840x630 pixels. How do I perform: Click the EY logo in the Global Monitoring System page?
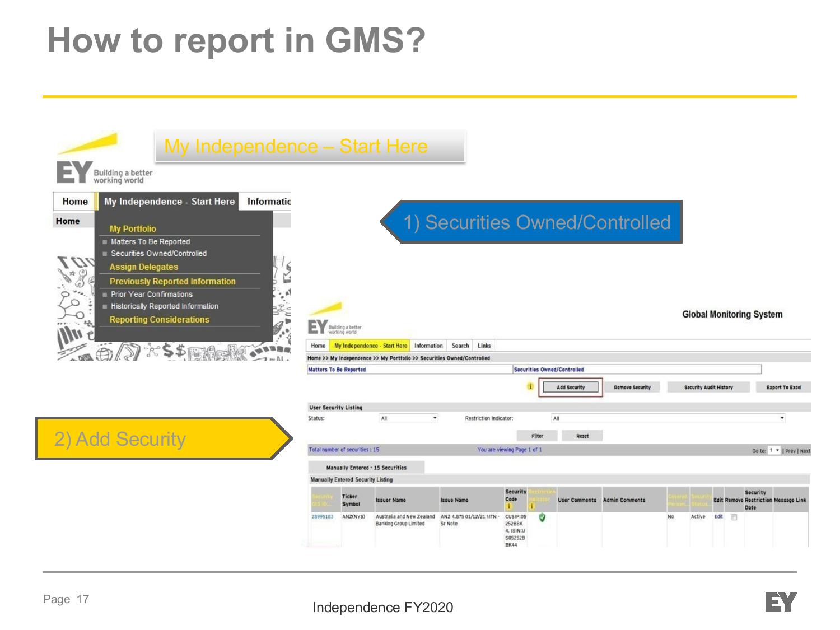(x=335, y=319)
